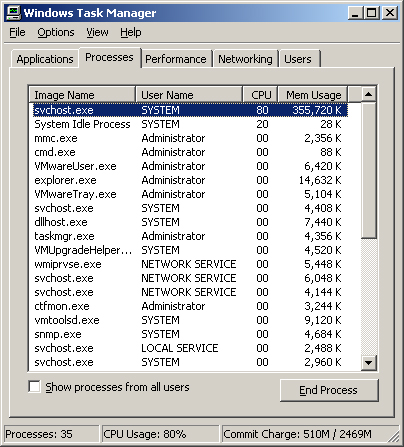Sort by the Image Name column header

(82, 95)
